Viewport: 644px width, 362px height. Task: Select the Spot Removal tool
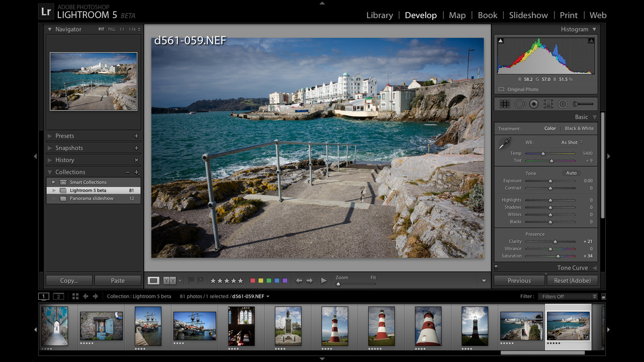coord(519,104)
